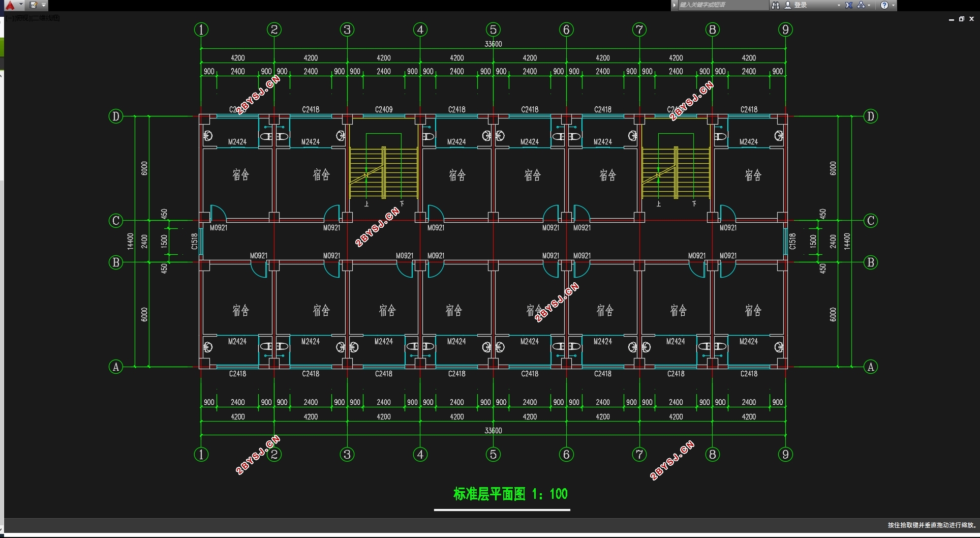980x538 pixels.
Task: Expand the arrow left of the search field
Action: (675, 5)
